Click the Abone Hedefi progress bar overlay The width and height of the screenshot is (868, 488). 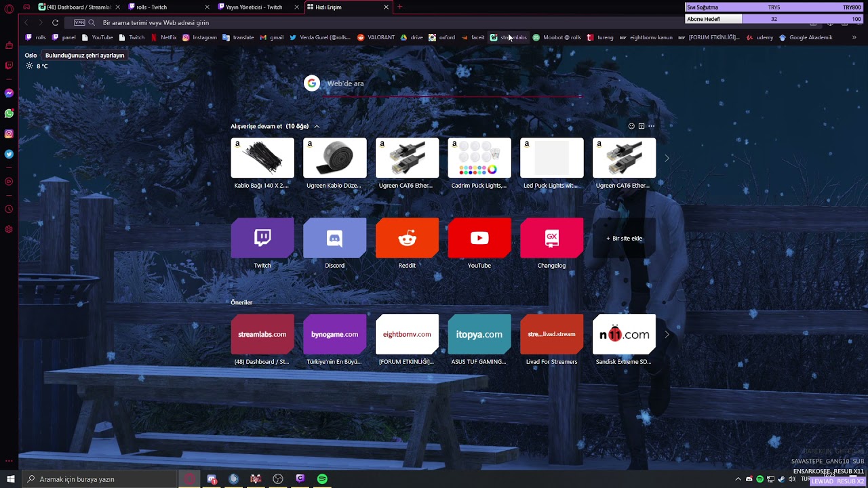(x=774, y=19)
